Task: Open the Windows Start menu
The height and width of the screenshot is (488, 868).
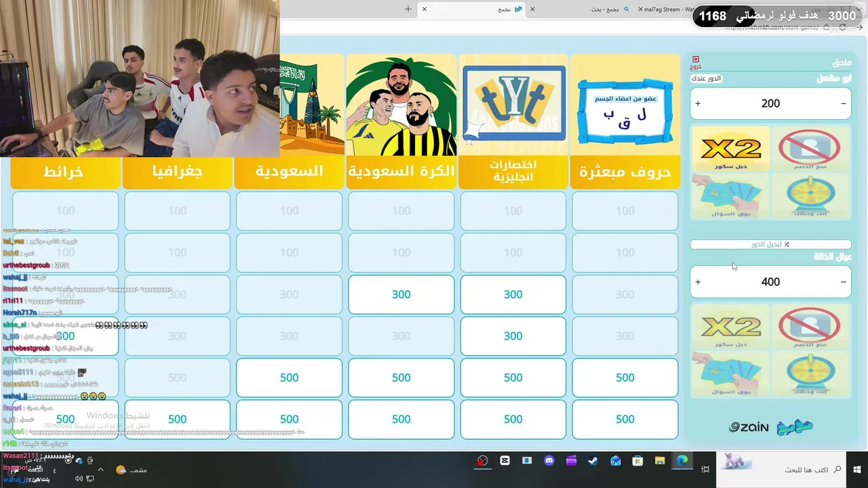Action: point(856,469)
